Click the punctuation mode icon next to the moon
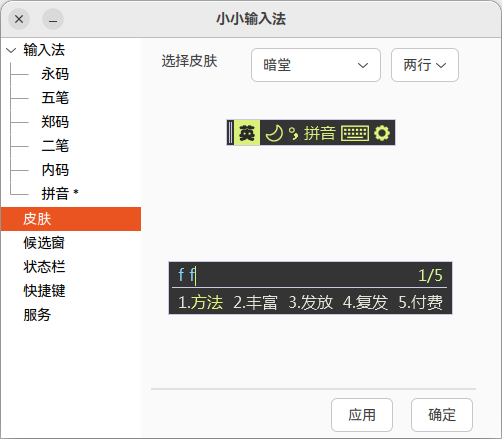This screenshot has width=502, height=439. [293, 133]
